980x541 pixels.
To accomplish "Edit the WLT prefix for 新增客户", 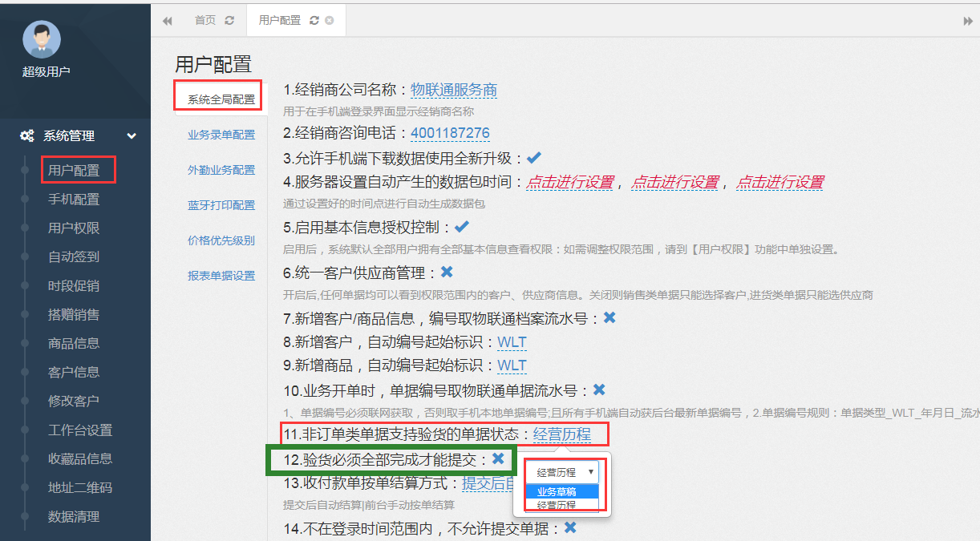I will pos(512,342).
